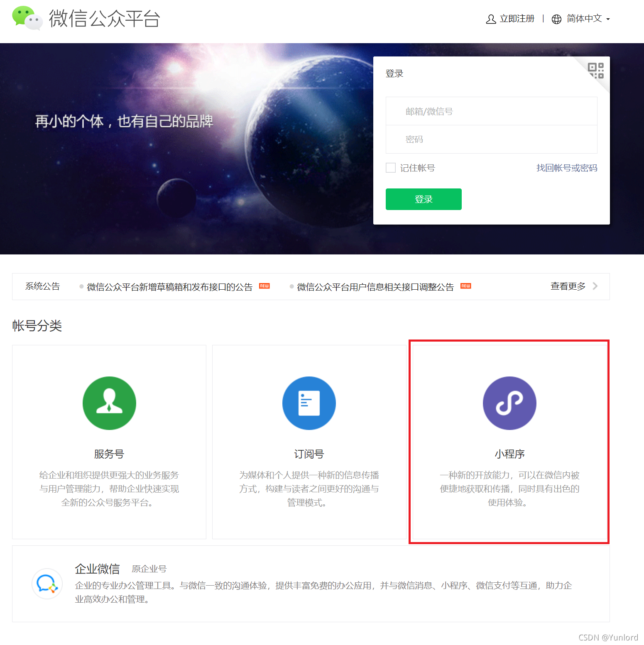
Task: Open the 立即注册 register link
Action: (x=517, y=19)
